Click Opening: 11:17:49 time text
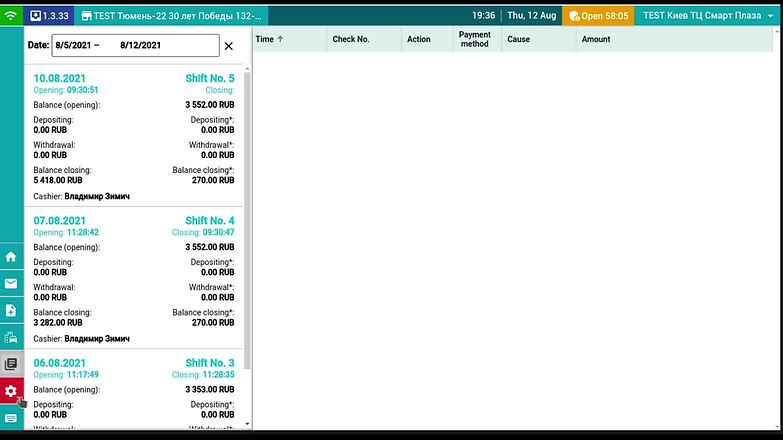Image resolution: width=783 pixels, height=440 pixels. point(66,375)
